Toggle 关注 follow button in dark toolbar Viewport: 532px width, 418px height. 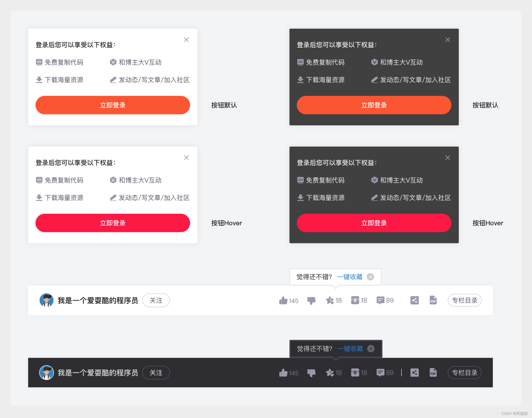click(x=156, y=372)
